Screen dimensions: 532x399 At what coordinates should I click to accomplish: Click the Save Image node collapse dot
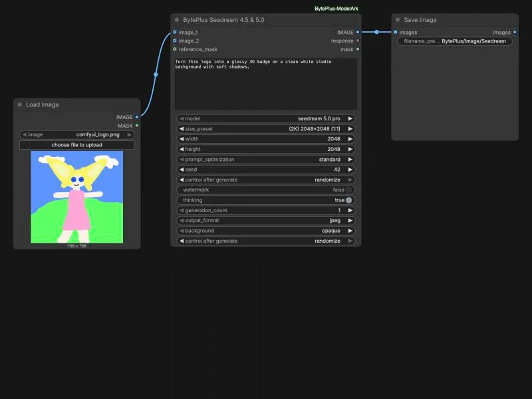(x=398, y=20)
